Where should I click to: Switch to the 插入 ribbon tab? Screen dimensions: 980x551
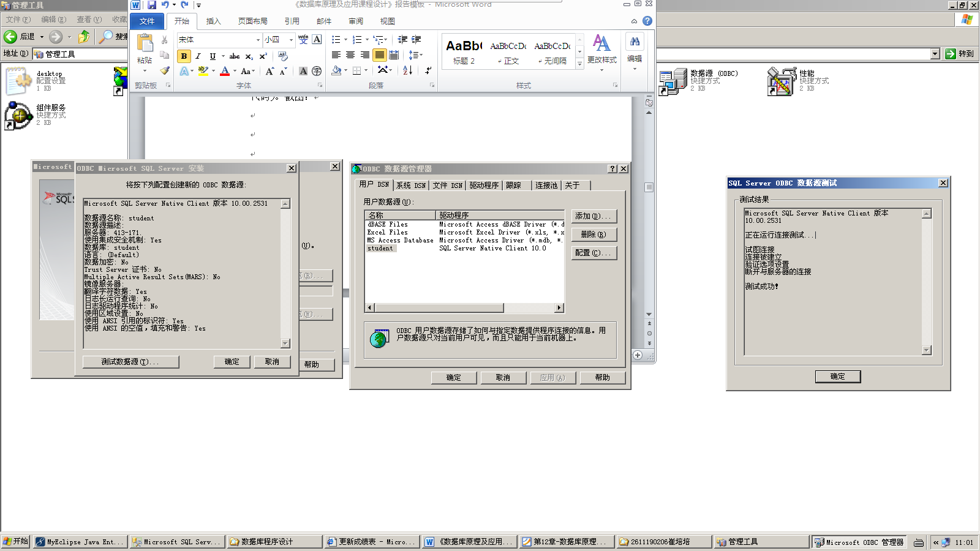click(213, 21)
